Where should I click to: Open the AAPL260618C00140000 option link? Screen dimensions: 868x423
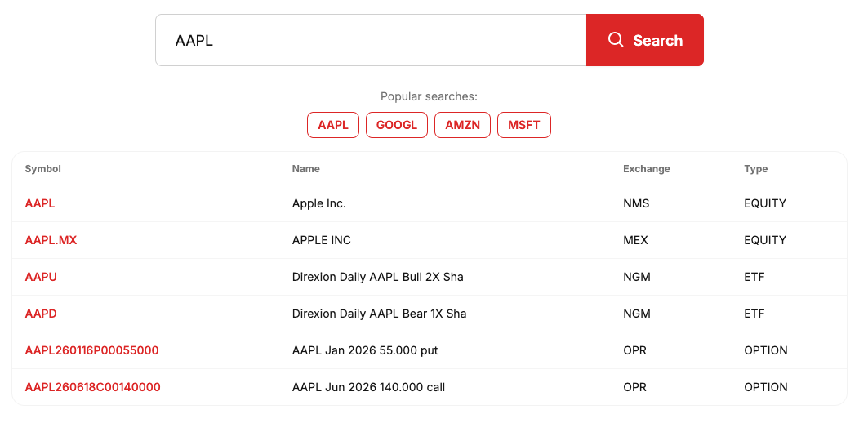[92, 387]
